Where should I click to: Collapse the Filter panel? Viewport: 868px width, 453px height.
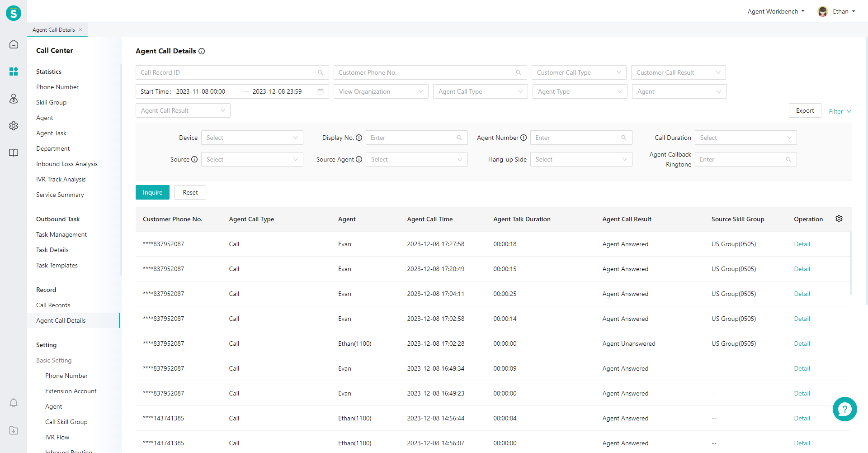click(840, 111)
